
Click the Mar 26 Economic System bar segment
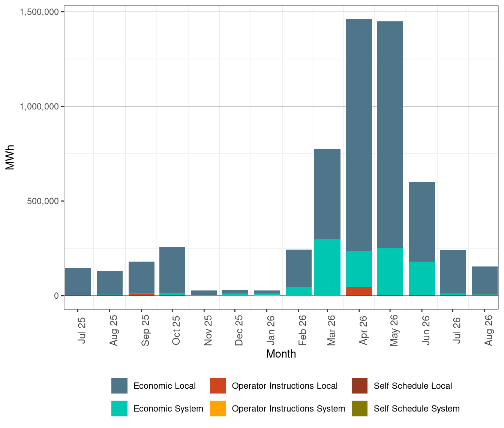(327, 267)
